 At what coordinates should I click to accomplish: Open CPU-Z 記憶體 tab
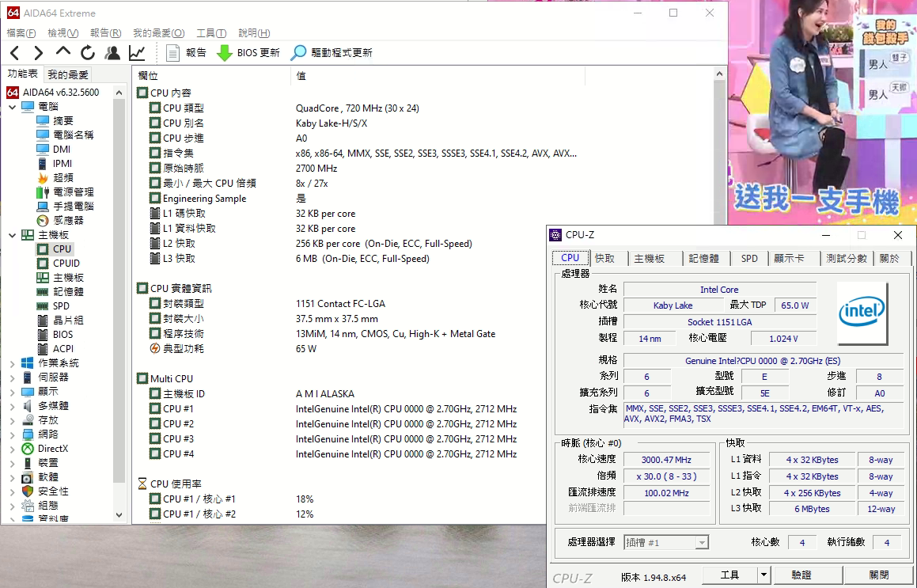point(703,258)
